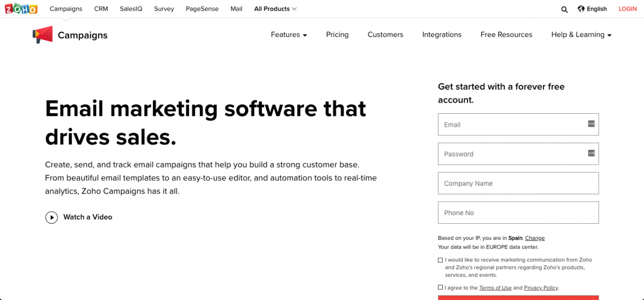The height and width of the screenshot is (300, 644).
Task: Open Mail in the product bar
Action: (x=236, y=9)
